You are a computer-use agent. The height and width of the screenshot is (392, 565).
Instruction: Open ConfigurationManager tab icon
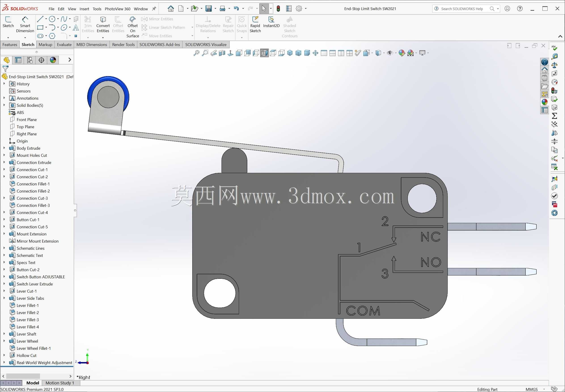click(x=30, y=60)
